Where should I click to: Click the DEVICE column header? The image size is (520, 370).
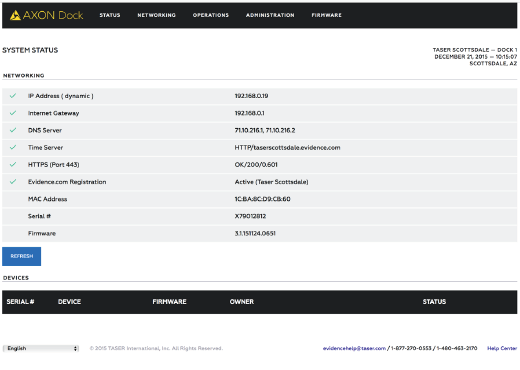coord(69,302)
